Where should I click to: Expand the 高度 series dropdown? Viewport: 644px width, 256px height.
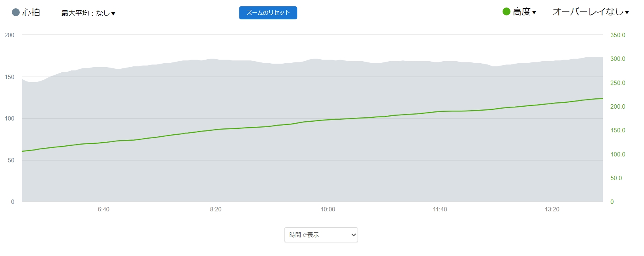click(524, 12)
